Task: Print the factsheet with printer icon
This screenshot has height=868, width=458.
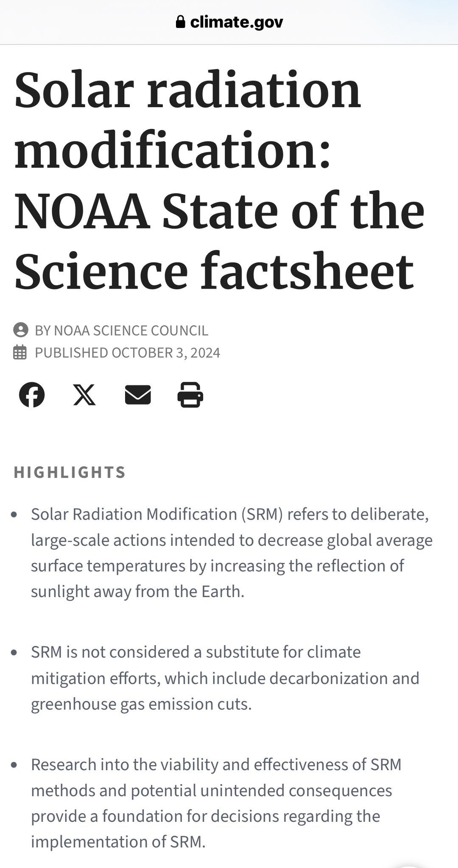Action: [190, 395]
